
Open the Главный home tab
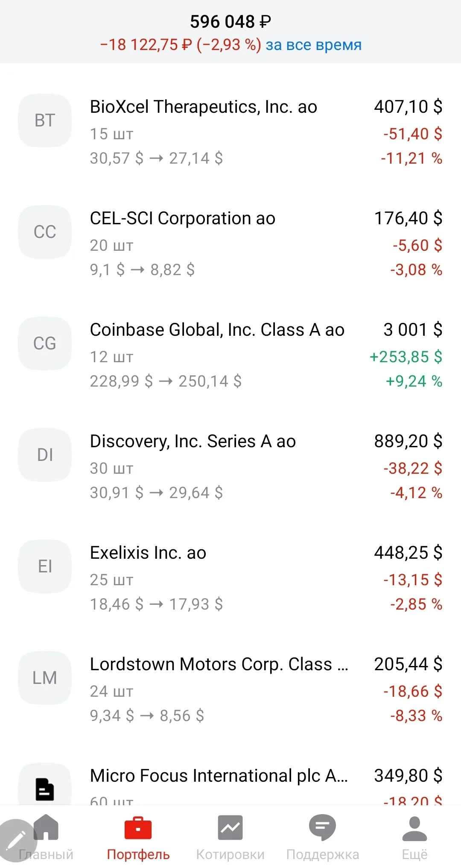coord(46,837)
